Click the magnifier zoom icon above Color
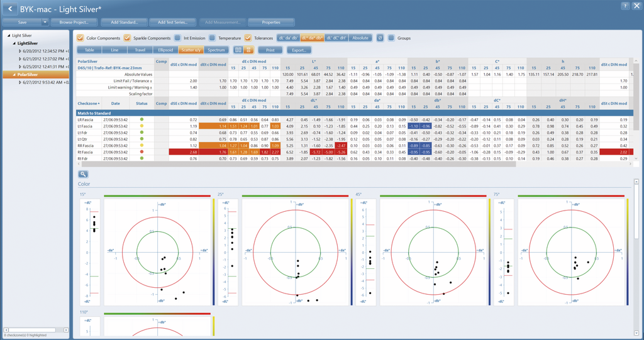The width and height of the screenshot is (644, 340). [x=83, y=174]
